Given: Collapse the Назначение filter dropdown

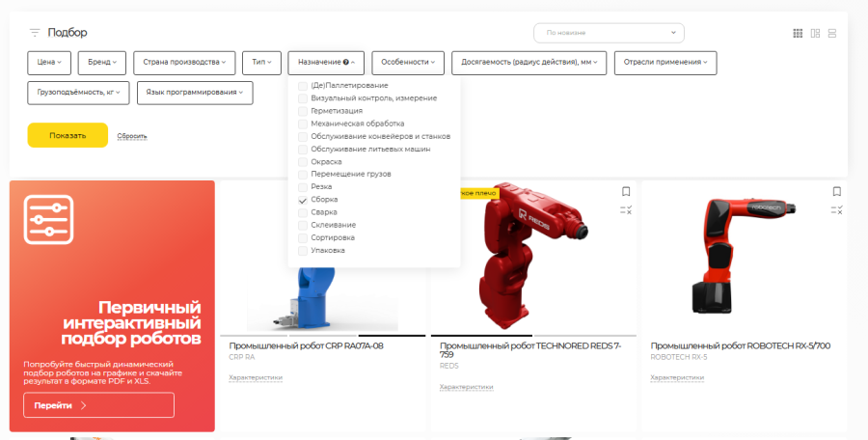Looking at the screenshot, I should [326, 63].
